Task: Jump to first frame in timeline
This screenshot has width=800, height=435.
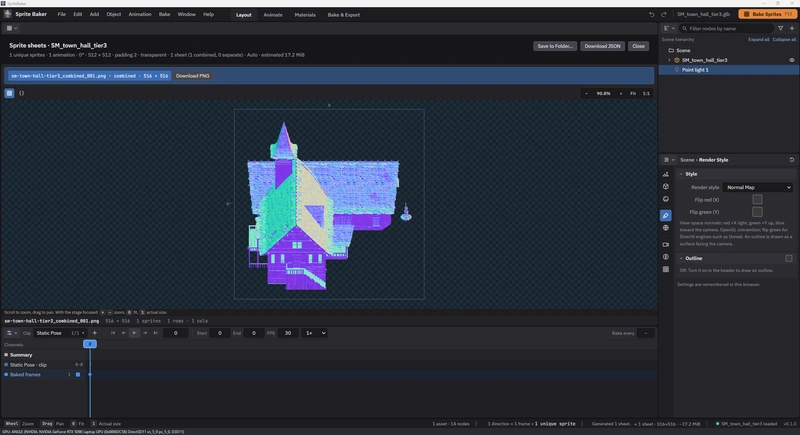Action: tap(113, 333)
